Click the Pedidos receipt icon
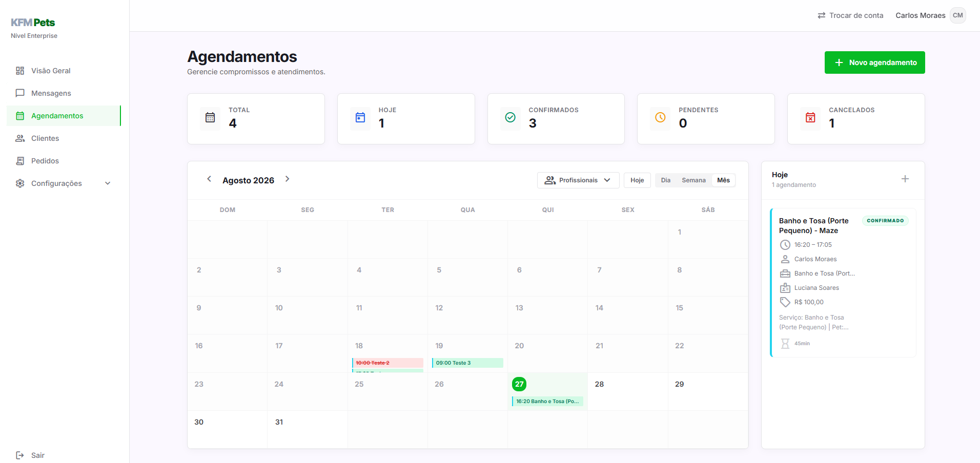 tap(20, 161)
